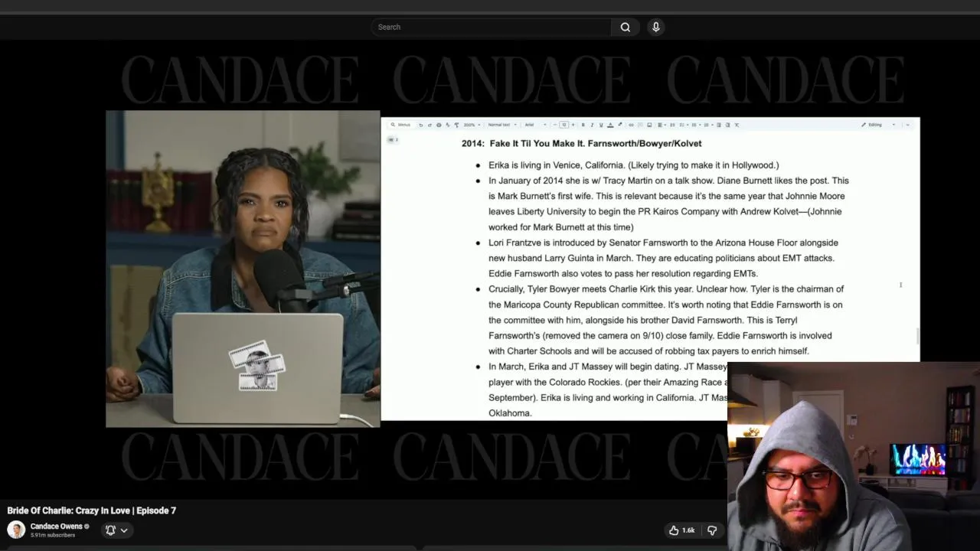Viewport: 980px width, 551px height.
Task: Decrease font size with the minus button
Action: pyautogui.click(x=555, y=125)
